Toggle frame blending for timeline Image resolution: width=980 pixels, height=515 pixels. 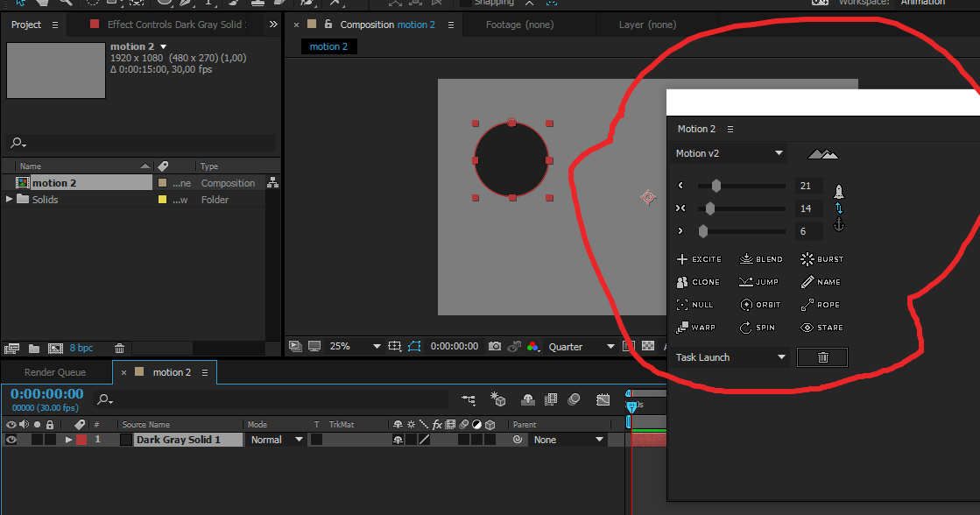[551, 399]
